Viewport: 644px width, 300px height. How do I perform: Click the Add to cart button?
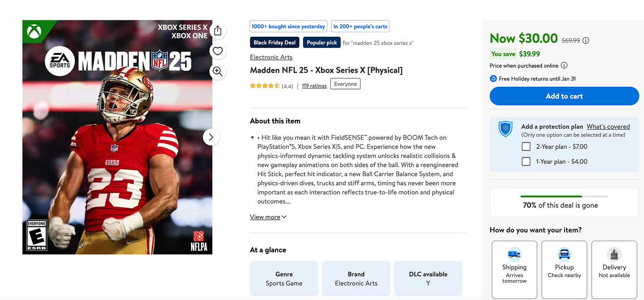click(564, 96)
